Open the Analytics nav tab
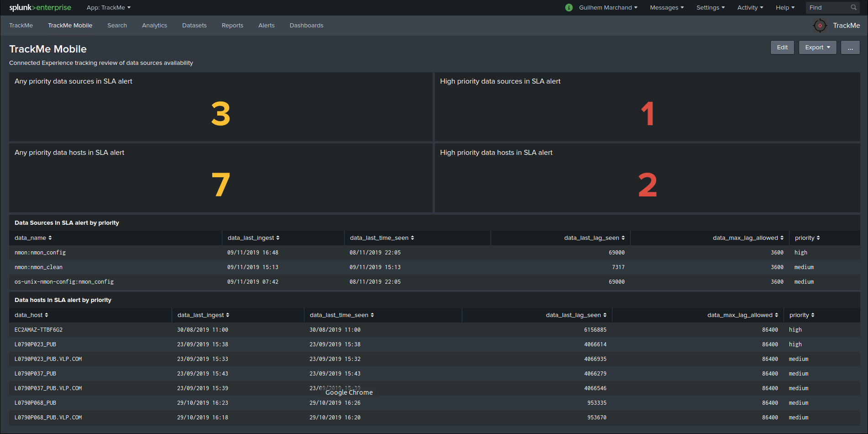The height and width of the screenshot is (434, 868). point(155,26)
